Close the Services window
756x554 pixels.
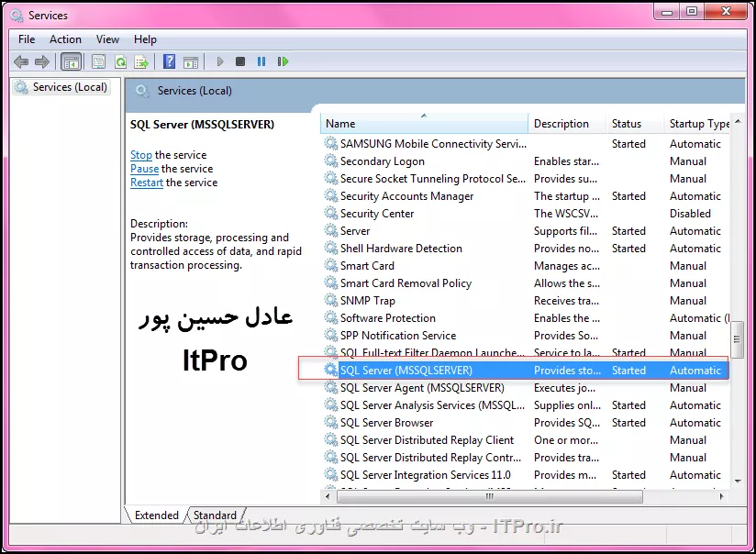726,12
